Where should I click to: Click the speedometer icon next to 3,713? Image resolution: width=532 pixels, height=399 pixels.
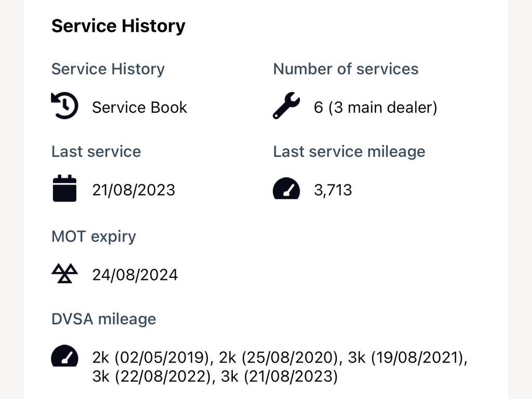pos(286,188)
